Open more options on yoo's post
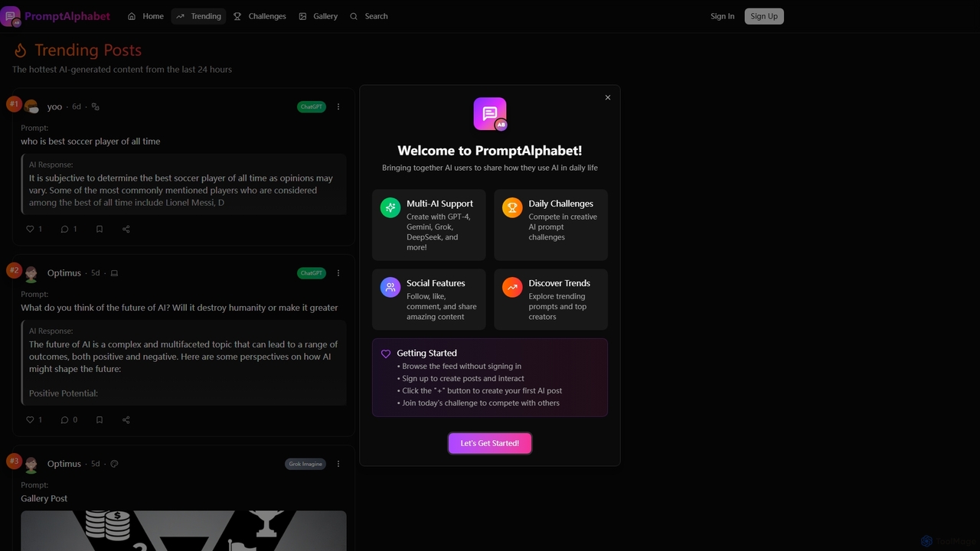The image size is (980, 551). click(338, 106)
